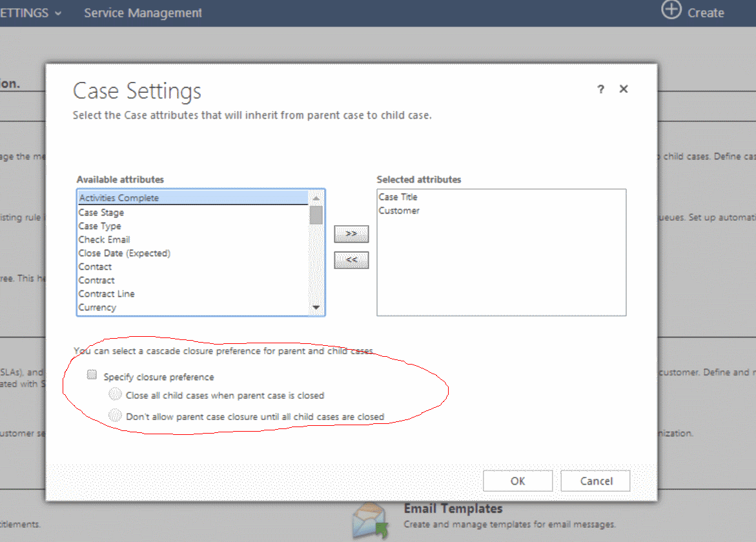Select Check Email in Available attributes
Screen dimensions: 756x542
[105, 239]
